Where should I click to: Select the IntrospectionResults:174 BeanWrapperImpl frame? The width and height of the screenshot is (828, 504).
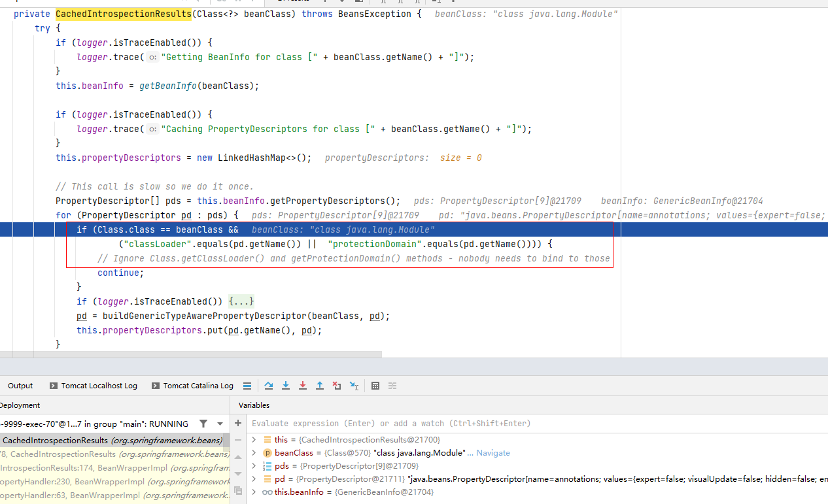click(114, 467)
